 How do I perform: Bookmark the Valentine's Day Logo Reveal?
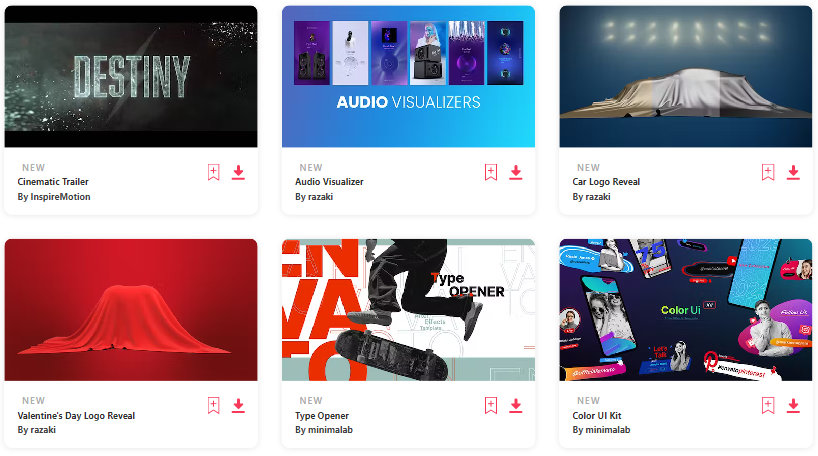(x=213, y=405)
